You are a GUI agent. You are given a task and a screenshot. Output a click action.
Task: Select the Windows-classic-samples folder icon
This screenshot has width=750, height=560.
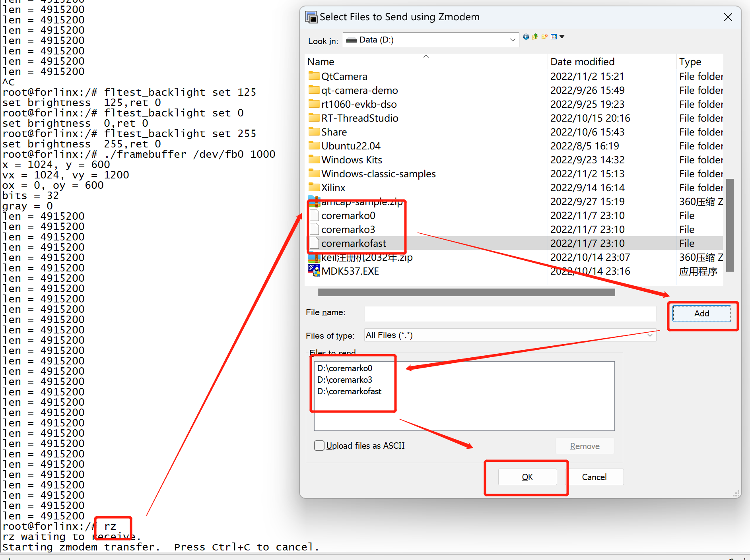[x=314, y=173]
